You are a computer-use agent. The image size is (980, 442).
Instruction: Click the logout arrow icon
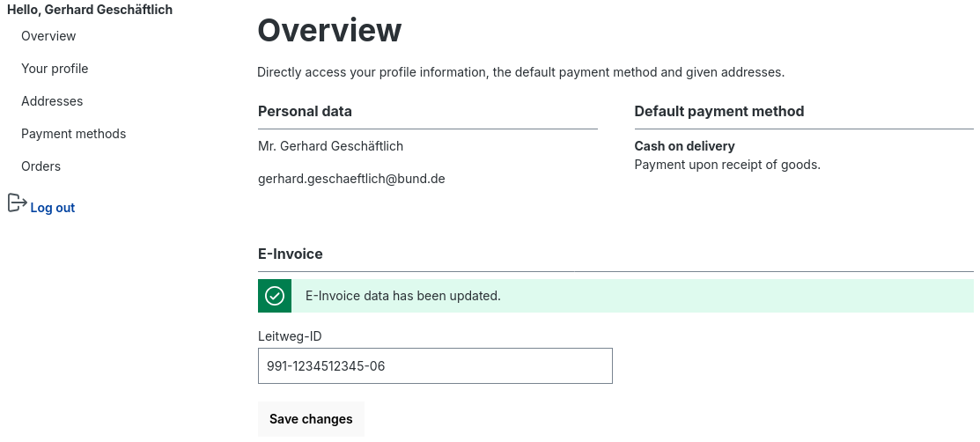17,203
